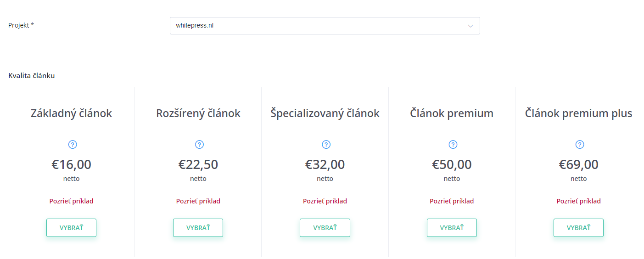644x259 pixels.
Task: Expand the Projekt dropdown chevron
Action: click(x=470, y=26)
